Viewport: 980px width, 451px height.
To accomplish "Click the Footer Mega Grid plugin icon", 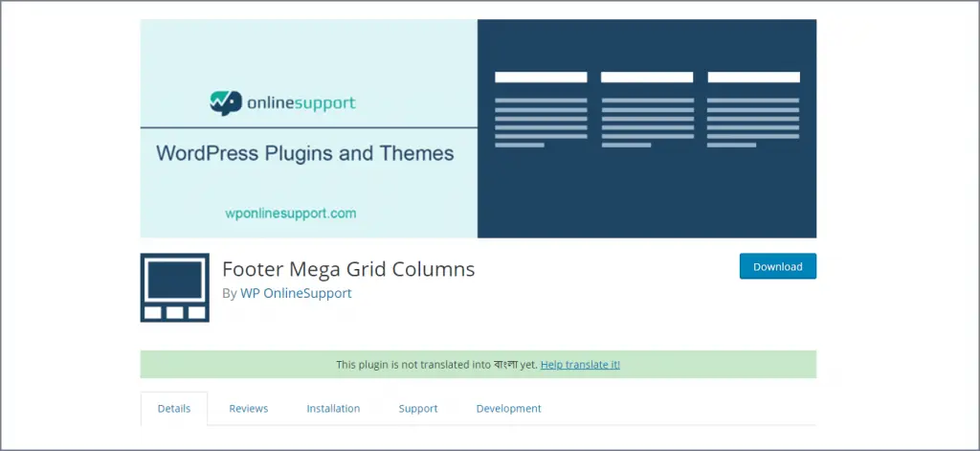I will click(174, 287).
